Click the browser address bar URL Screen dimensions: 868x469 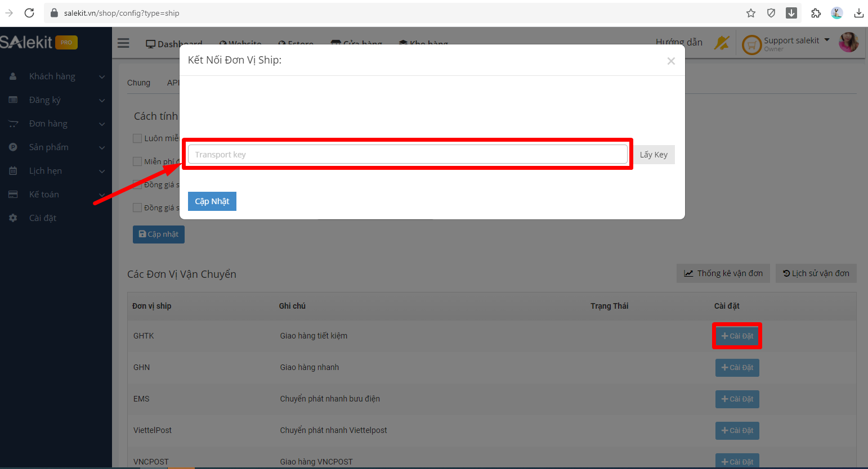coord(122,13)
